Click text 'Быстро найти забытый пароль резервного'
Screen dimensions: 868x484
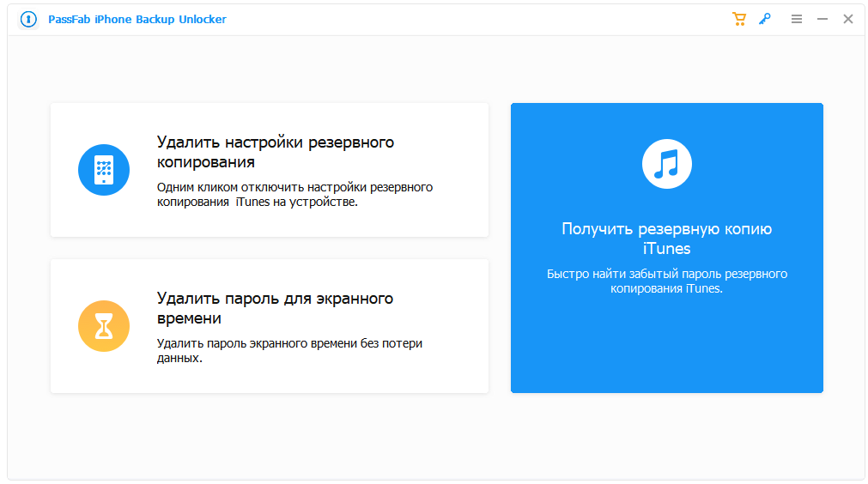[666, 274]
